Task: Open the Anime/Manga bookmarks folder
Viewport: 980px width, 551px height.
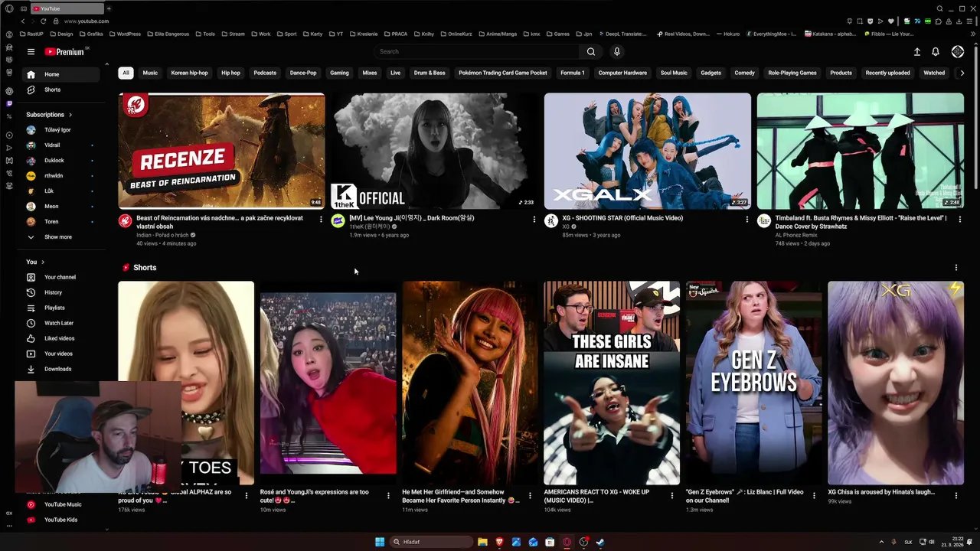Action: pyautogui.click(x=498, y=34)
